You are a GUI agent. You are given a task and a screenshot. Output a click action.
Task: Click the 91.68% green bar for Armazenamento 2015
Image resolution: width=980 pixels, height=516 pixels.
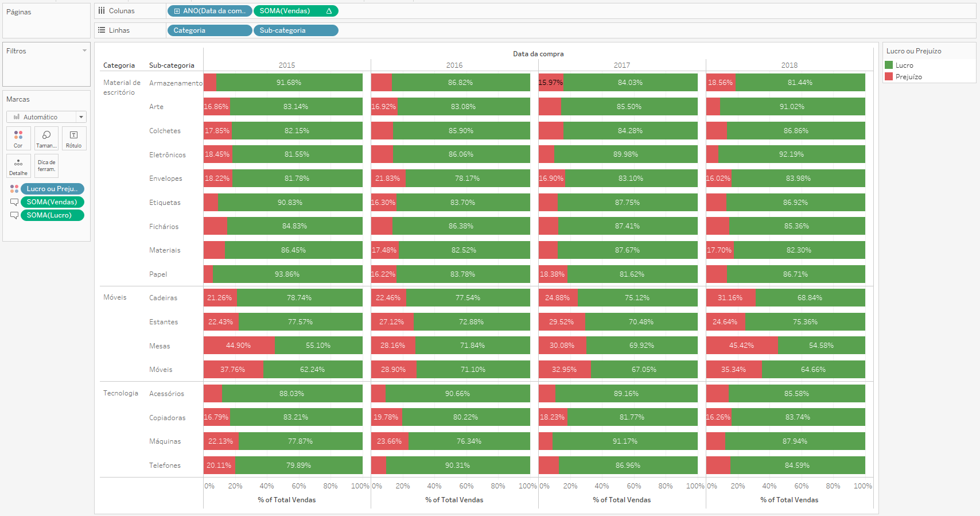[x=289, y=83]
